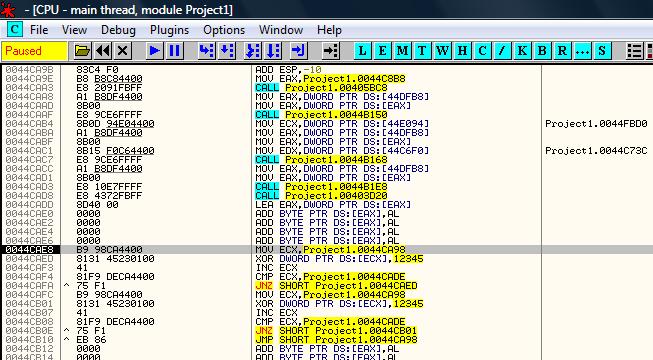
Task: Click JNZ SHORT Project1.0044CB01
Action: pos(336,330)
